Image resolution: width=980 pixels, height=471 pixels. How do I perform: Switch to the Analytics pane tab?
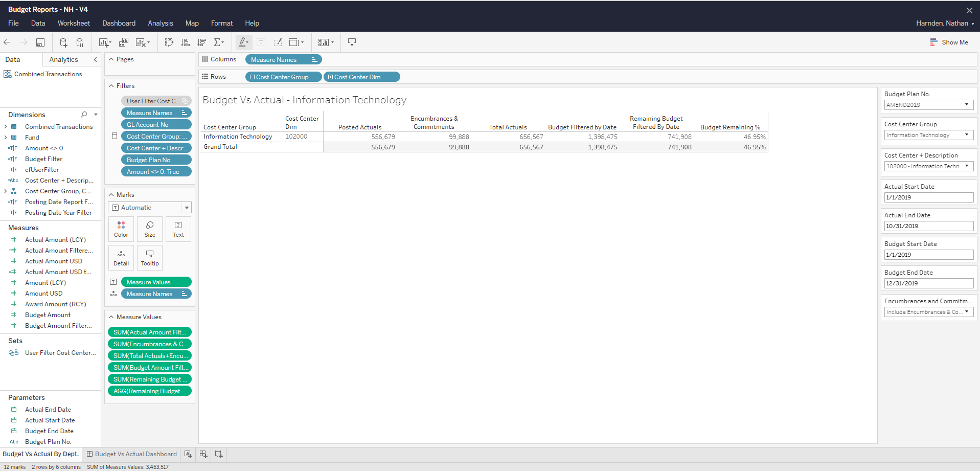coord(63,59)
